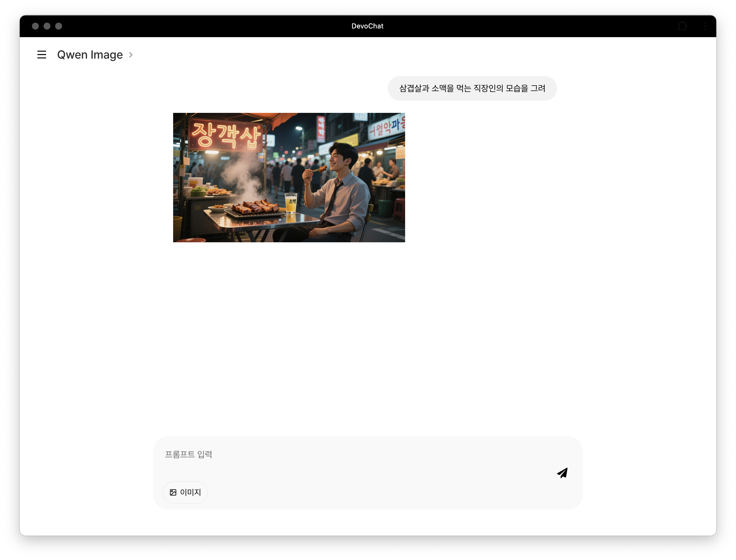
Task: Open the hamburger sidebar menu
Action: (x=42, y=55)
